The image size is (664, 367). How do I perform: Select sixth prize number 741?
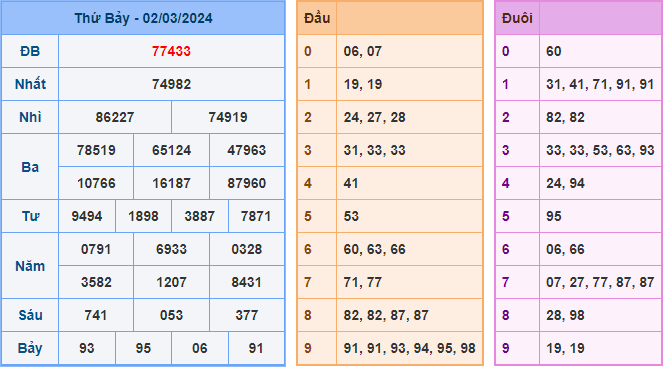[x=96, y=315]
